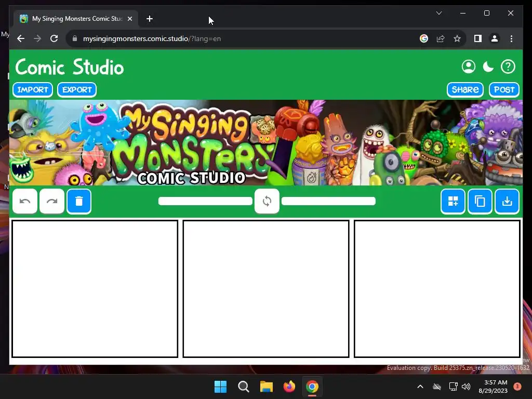This screenshot has height=399, width=532.
Task: Open the Windows Start menu
Action: coord(220,387)
